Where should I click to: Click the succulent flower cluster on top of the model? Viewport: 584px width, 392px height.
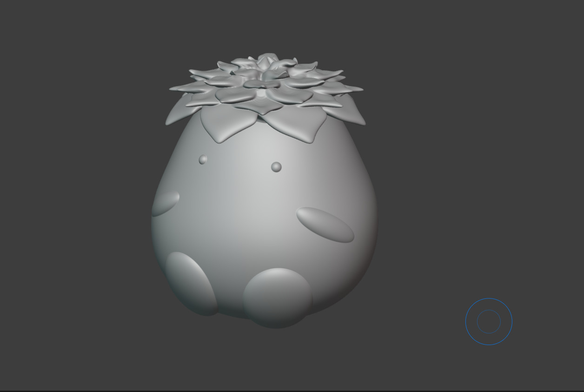[266, 98]
